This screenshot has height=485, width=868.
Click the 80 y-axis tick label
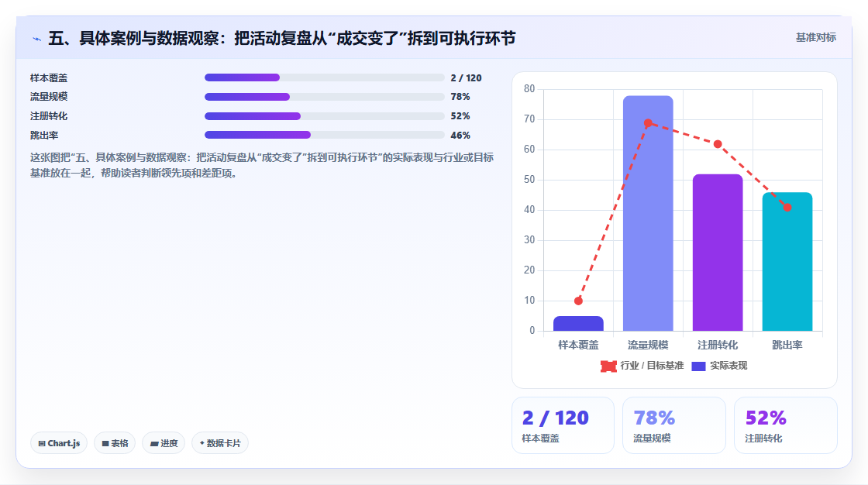(x=529, y=88)
